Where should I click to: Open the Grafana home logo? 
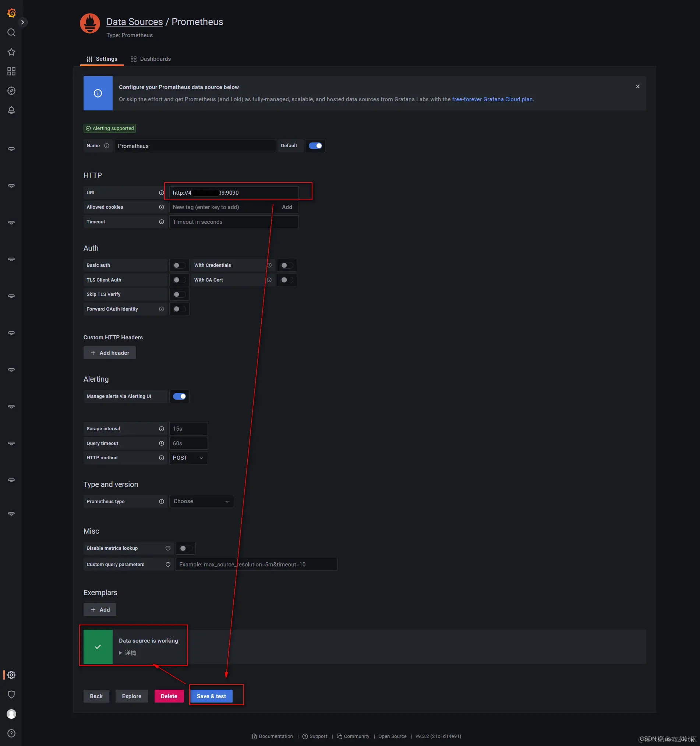12,13
